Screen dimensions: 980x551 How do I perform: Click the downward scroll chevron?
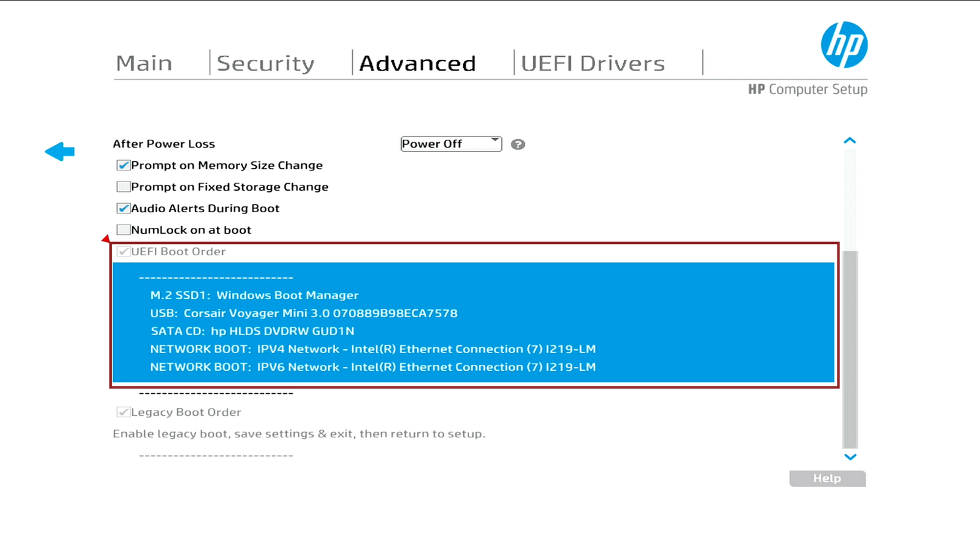point(849,457)
